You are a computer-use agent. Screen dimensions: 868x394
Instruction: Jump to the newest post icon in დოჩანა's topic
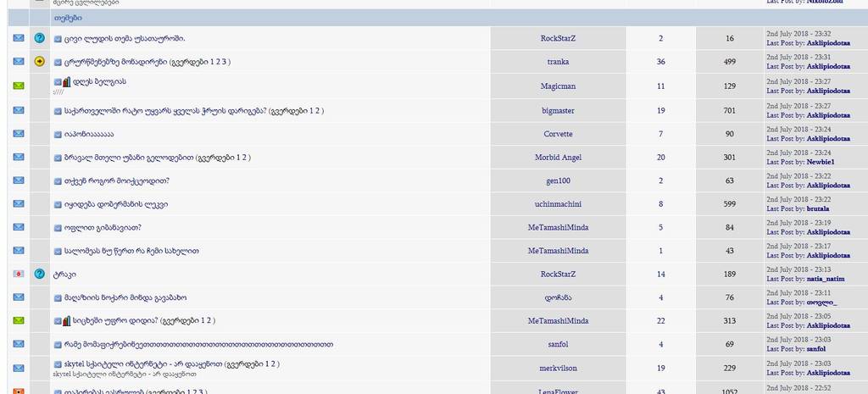[58, 298]
